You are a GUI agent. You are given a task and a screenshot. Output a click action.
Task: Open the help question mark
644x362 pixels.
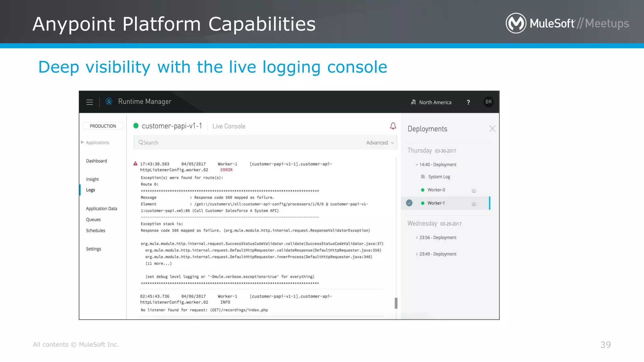[x=468, y=102]
